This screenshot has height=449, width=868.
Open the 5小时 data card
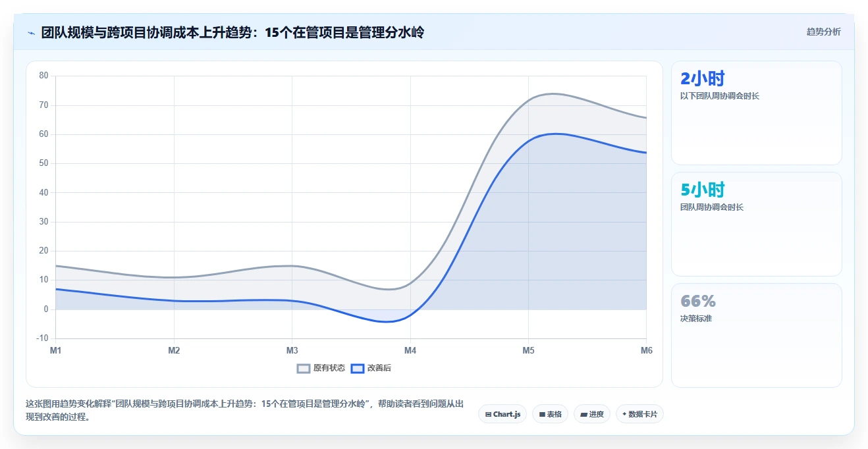(756, 224)
